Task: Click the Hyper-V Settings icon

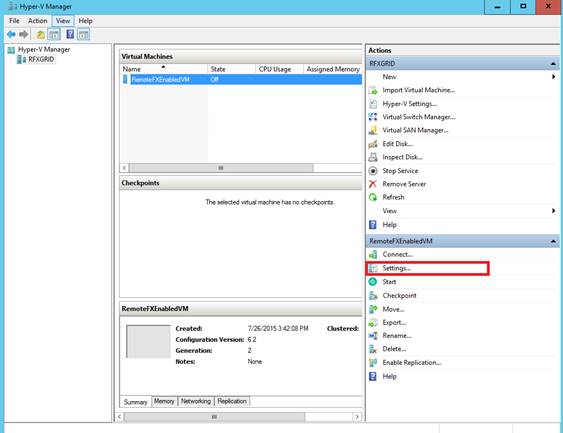Action: point(373,104)
